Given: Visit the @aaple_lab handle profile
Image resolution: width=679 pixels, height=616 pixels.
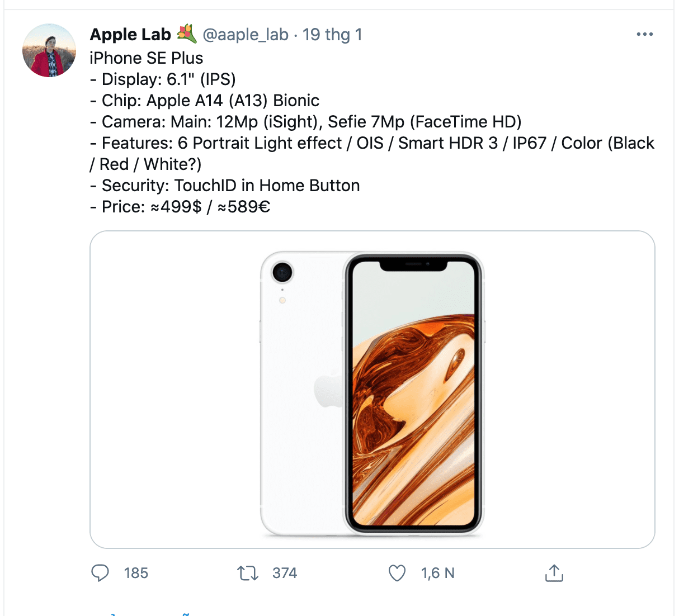Looking at the screenshot, I should click(246, 35).
